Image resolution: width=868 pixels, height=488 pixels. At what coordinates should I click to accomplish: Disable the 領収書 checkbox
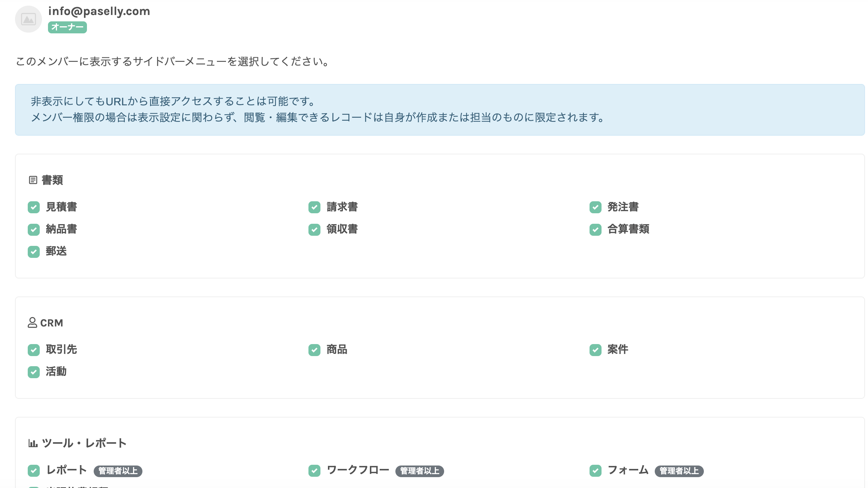point(314,229)
